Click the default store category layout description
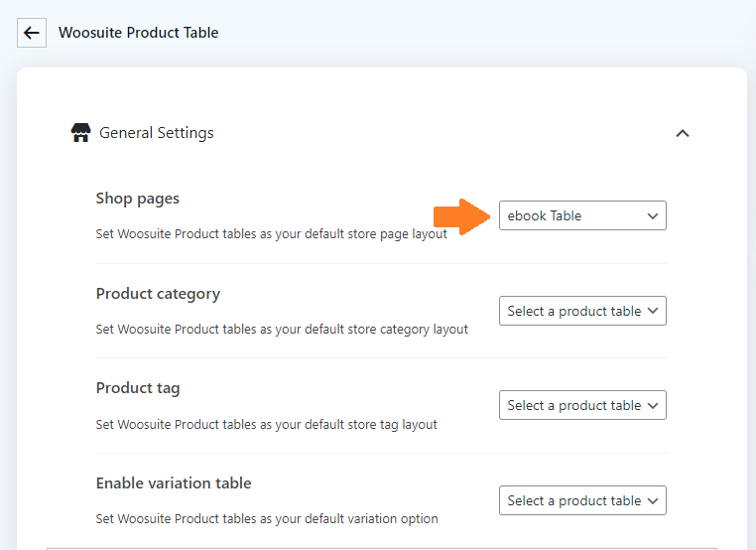This screenshot has height=550, width=756. pyautogui.click(x=282, y=329)
